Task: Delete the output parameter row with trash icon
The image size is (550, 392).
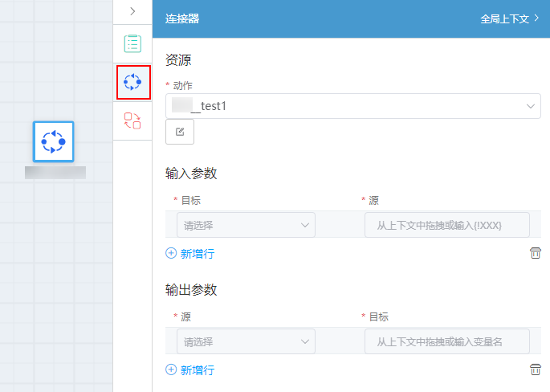Action: (x=536, y=370)
